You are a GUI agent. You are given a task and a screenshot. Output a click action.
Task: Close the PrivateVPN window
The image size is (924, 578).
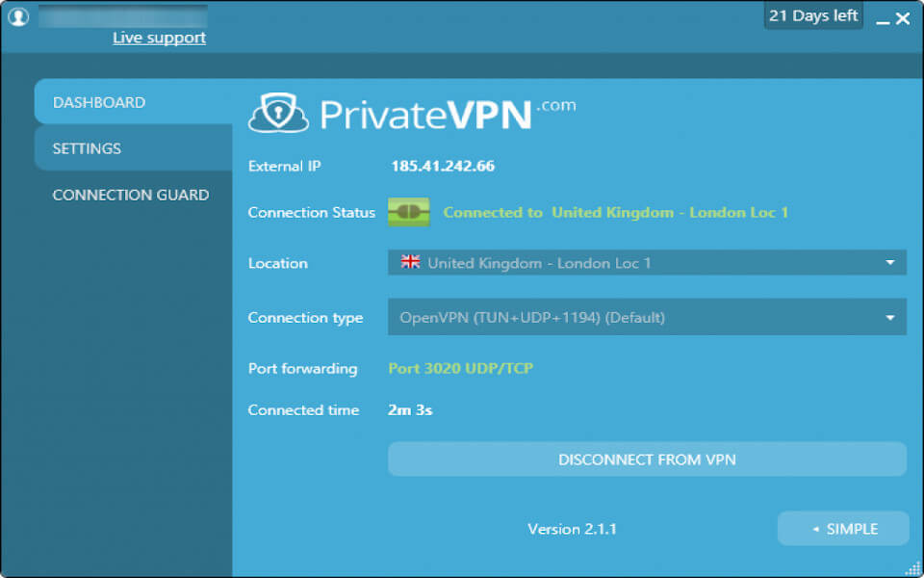903,19
